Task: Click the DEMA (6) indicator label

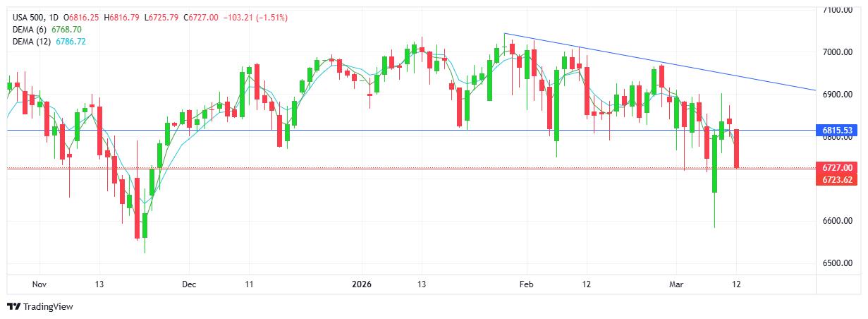Action: (32, 30)
